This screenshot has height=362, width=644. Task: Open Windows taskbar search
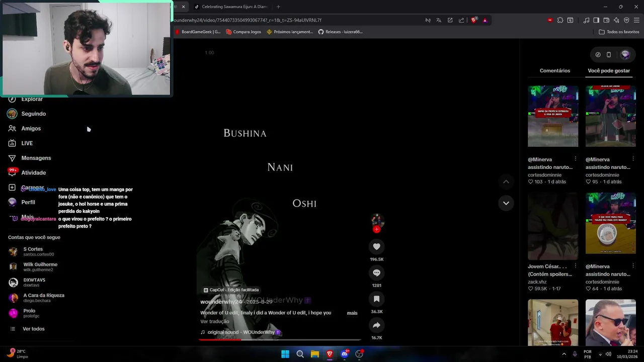tap(300, 354)
